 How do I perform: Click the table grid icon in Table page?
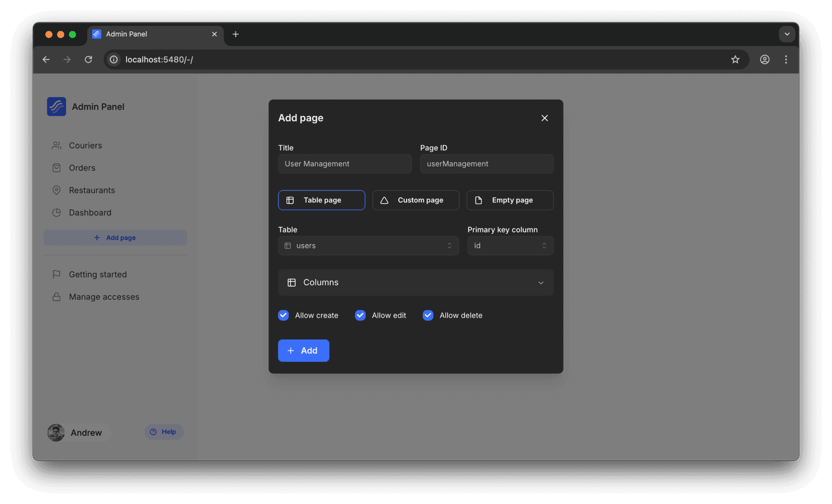[x=290, y=200]
